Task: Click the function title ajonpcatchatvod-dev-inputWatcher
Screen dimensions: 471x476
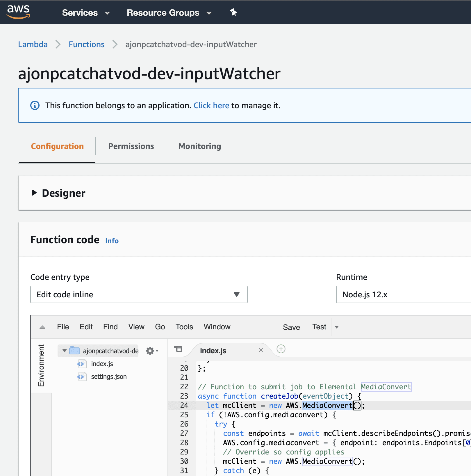Action: 149,74
